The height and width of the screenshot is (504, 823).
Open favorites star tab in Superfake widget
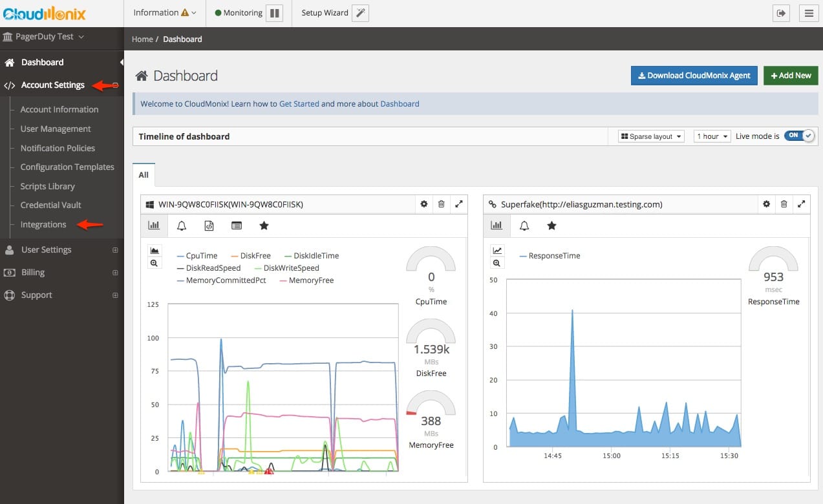pos(551,226)
